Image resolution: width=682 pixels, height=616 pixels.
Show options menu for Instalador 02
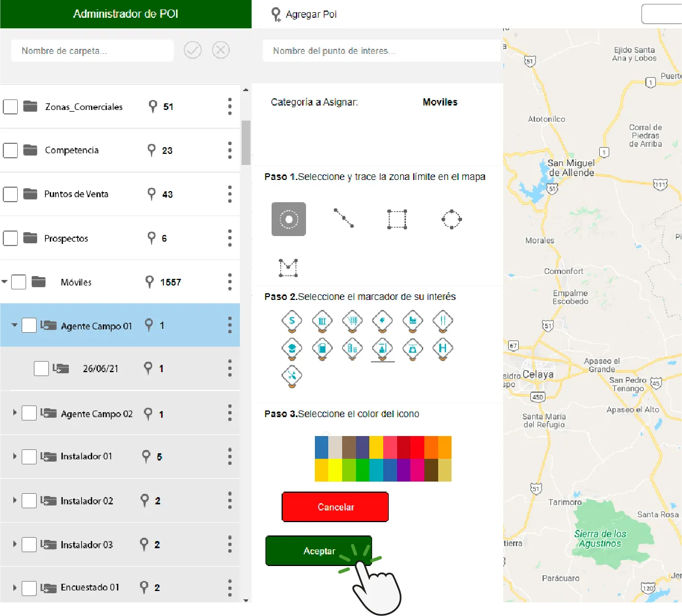[x=230, y=500]
